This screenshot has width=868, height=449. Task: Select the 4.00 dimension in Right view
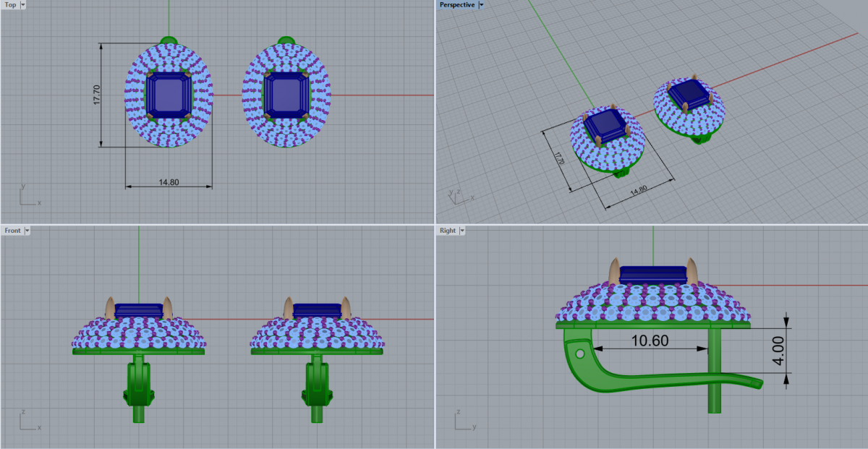pyautogui.click(x=778, y=349)
